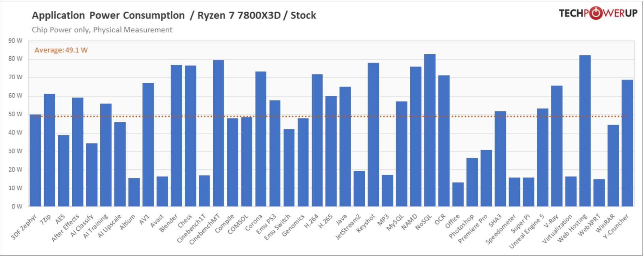Click the subtitle 'Chip Power only, Physical Measurement'

coord(102,30)
